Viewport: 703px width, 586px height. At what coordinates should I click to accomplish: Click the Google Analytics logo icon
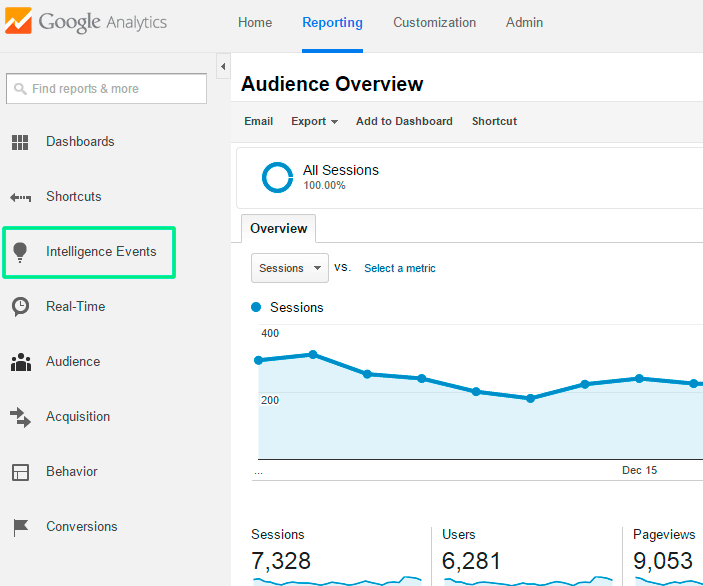click(20, 22)
